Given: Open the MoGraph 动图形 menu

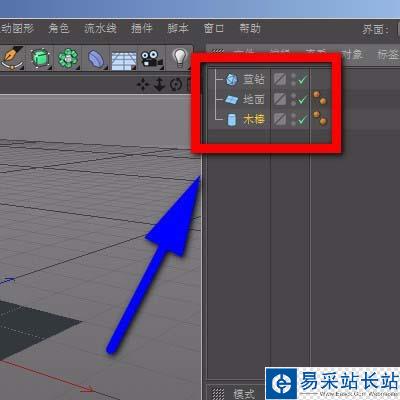Looking at the screenshot, I should [x=17, y=29].
